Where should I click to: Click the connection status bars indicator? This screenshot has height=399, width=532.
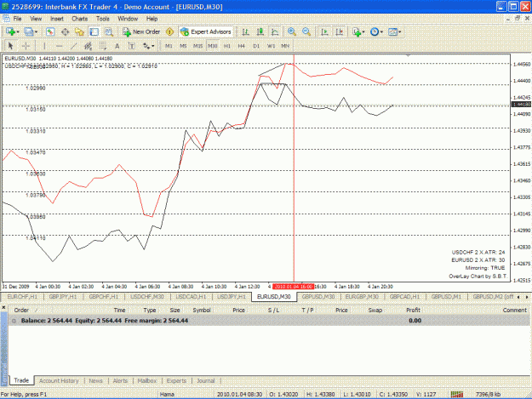point(457,394)
